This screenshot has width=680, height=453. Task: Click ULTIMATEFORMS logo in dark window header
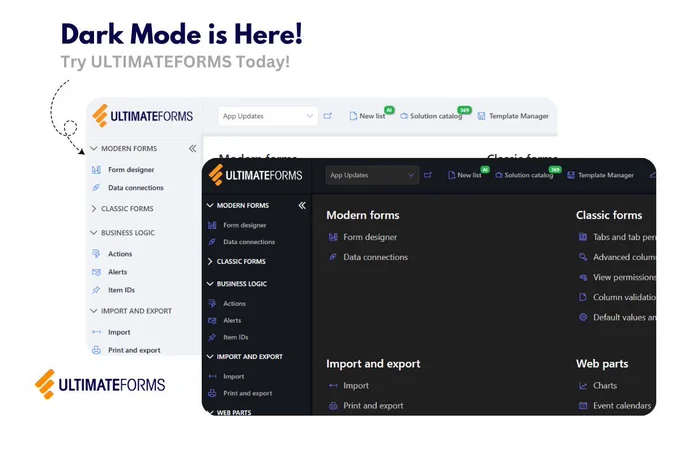[255, 175]
